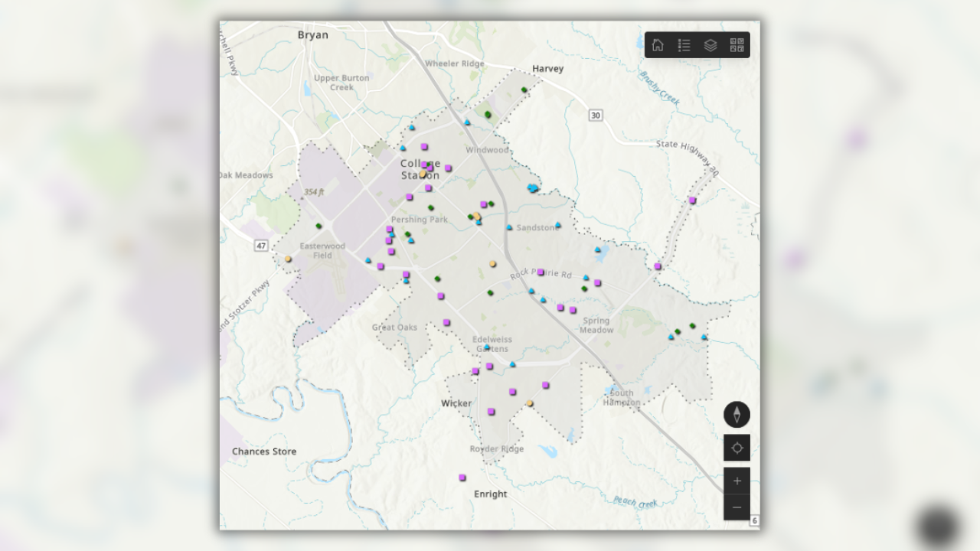Zoom in with the plus button
This screenshot has width=980, height=551.
[737, 481]
